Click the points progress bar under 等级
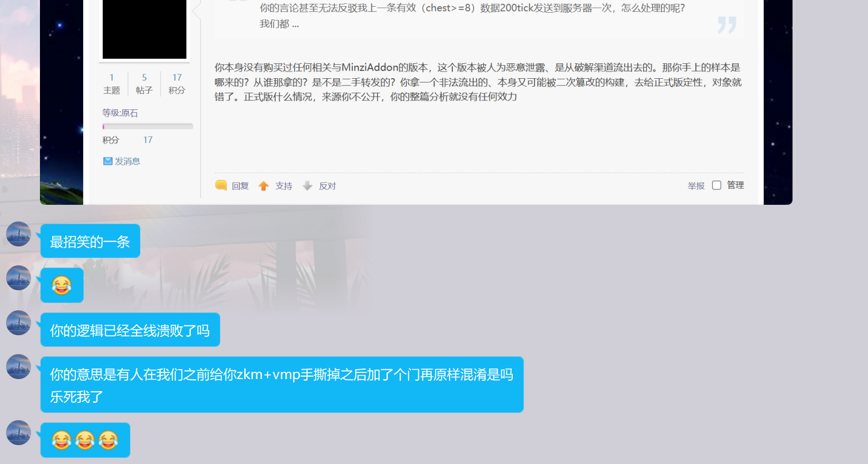Image resolution: width=868 pixels, height=464 pixels. coord(148,127)
